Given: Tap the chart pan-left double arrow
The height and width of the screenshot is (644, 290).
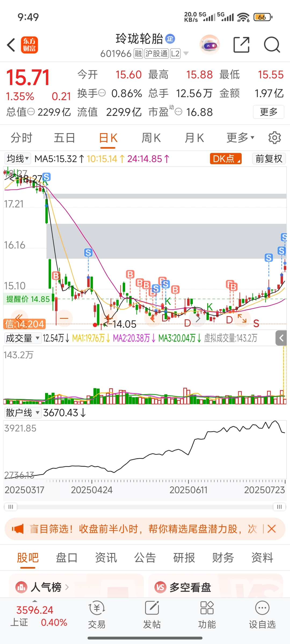Looking at the screenshot, I should pyautogui.click(x=19, y=318).
